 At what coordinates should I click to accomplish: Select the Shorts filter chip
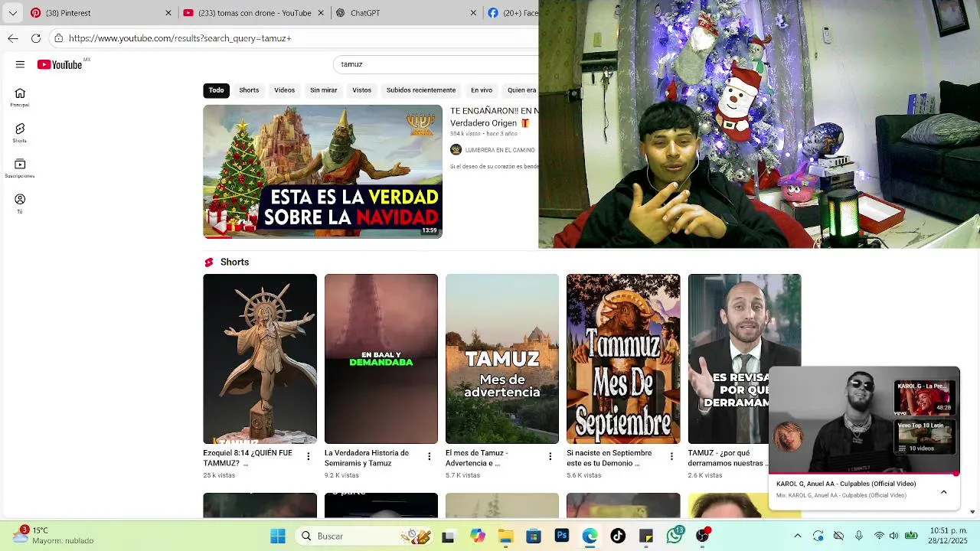249,90
